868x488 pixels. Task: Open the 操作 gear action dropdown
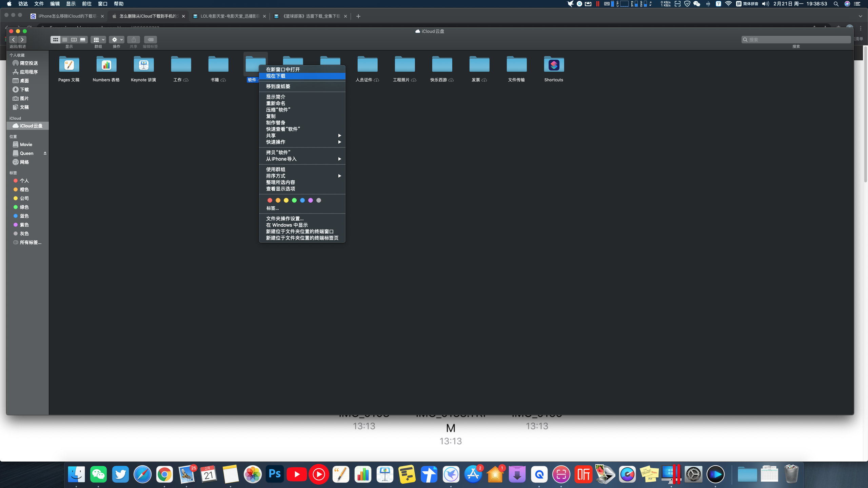117,40
